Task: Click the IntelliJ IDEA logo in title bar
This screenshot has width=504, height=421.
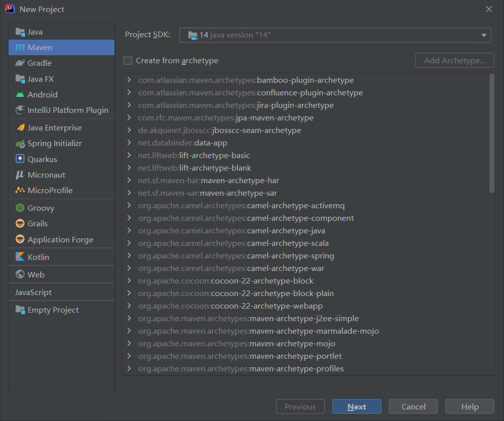Action: point(10,9)
